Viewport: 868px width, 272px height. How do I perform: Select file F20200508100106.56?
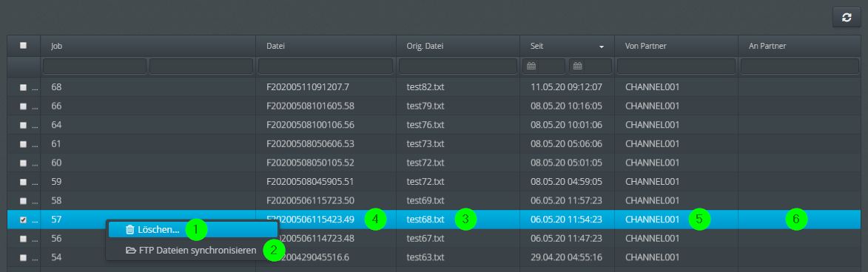click(x=311, y=125)
